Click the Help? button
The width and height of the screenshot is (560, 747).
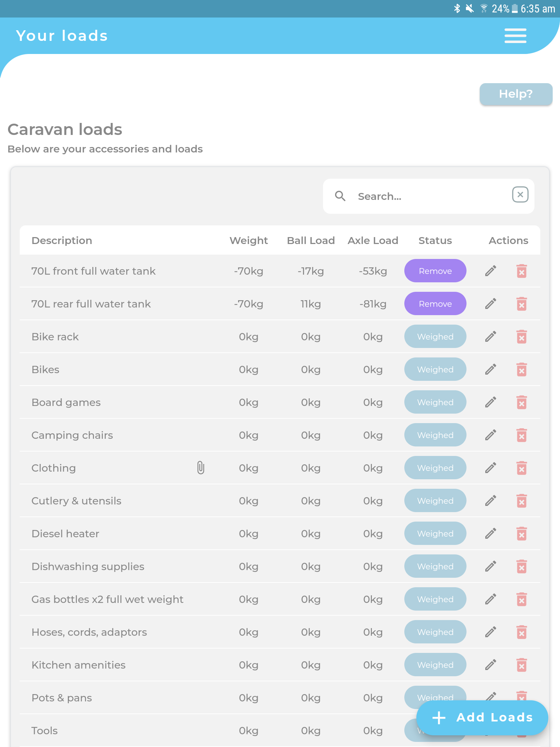(x=516, y=94)
